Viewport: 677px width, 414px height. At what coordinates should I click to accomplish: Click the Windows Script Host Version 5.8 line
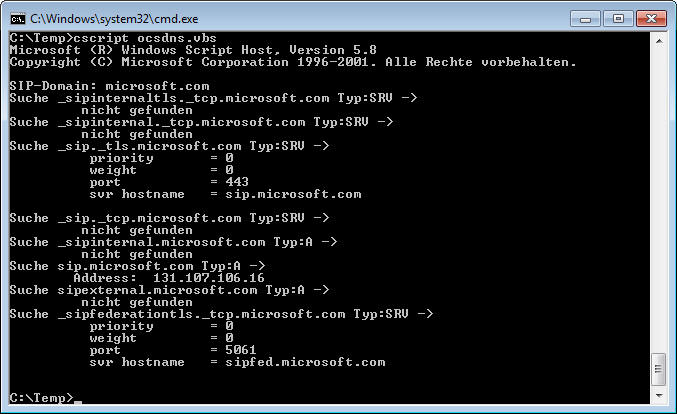pyautogui.click(x=193, y=50)
